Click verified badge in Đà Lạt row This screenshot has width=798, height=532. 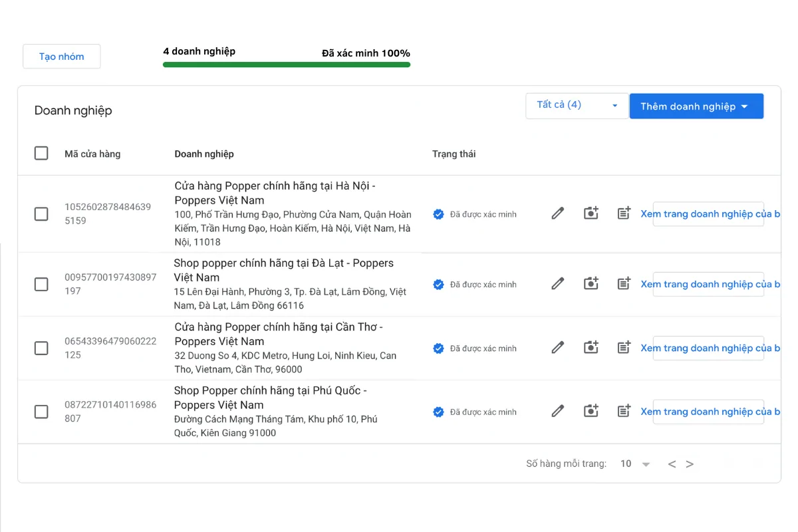coord(438,285)
